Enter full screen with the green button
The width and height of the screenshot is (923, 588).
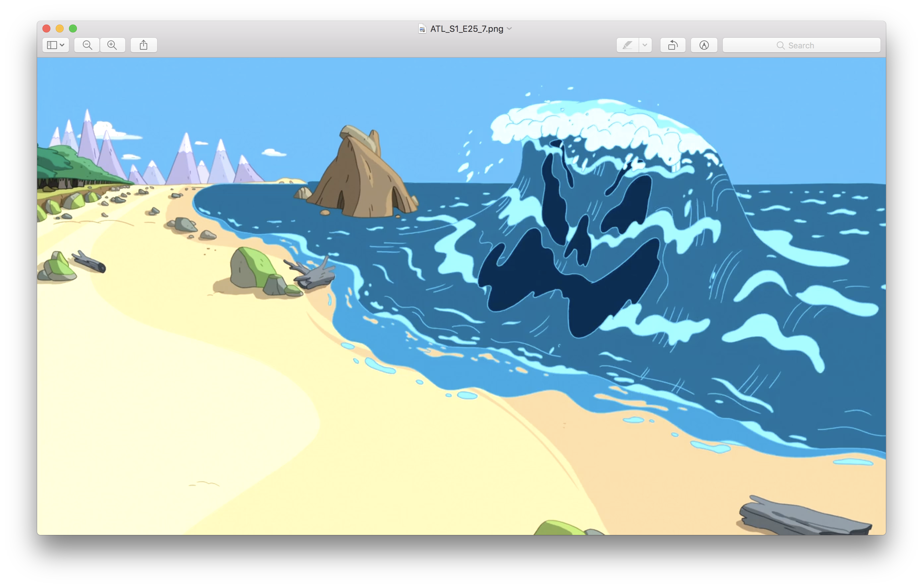coord(73,29)
